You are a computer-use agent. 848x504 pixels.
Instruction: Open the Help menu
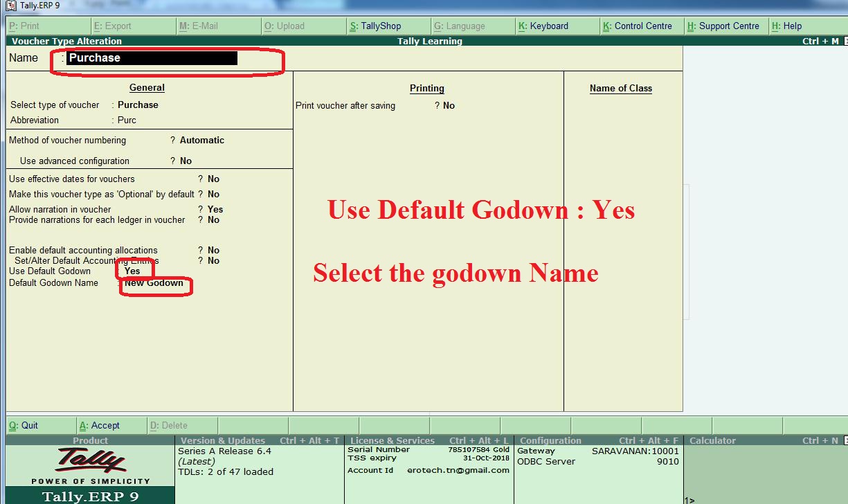coord(808,26)
